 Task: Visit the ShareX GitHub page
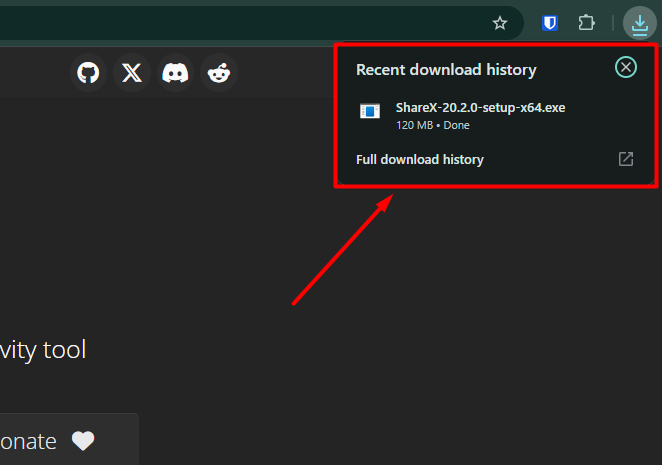pyautogui.click(x=88, y=73)
